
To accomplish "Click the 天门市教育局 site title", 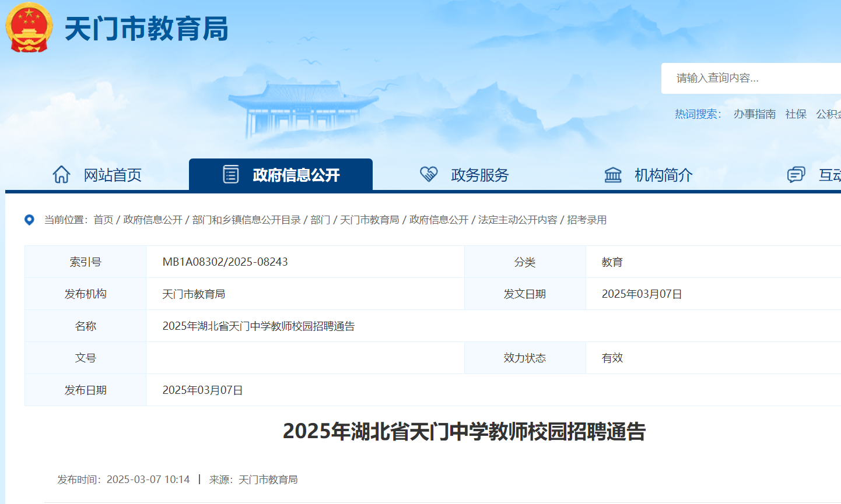I will [x=146, y=29].
